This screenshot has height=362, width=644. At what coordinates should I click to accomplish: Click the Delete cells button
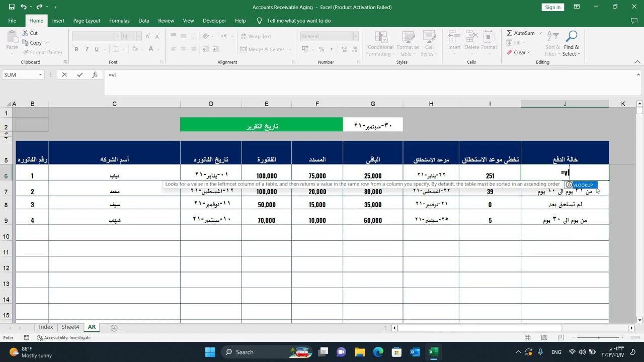pos(471,41)
